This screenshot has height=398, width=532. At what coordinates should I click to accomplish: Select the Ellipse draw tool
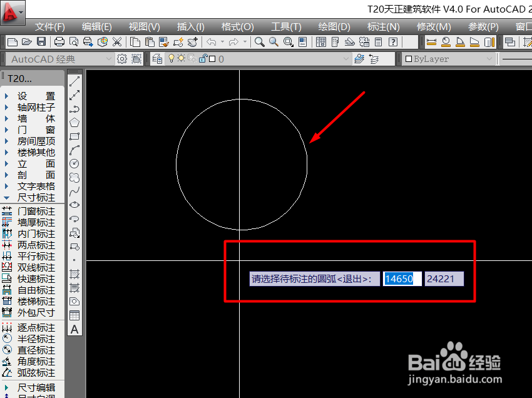[74, 205]
